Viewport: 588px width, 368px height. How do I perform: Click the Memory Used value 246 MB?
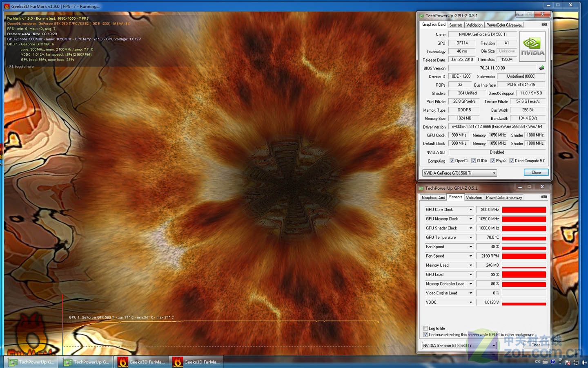click(488, 265)
